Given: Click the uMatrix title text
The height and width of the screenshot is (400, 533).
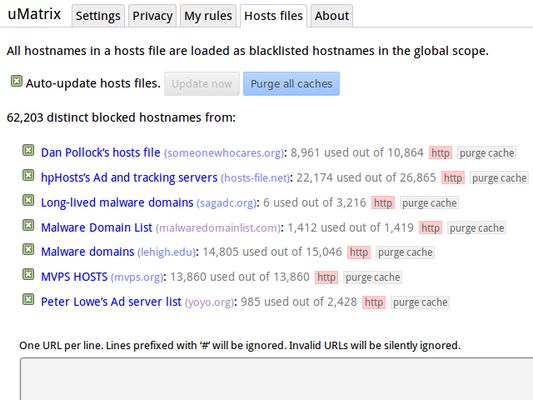Looking at the screenshot, I should [34, 14].
